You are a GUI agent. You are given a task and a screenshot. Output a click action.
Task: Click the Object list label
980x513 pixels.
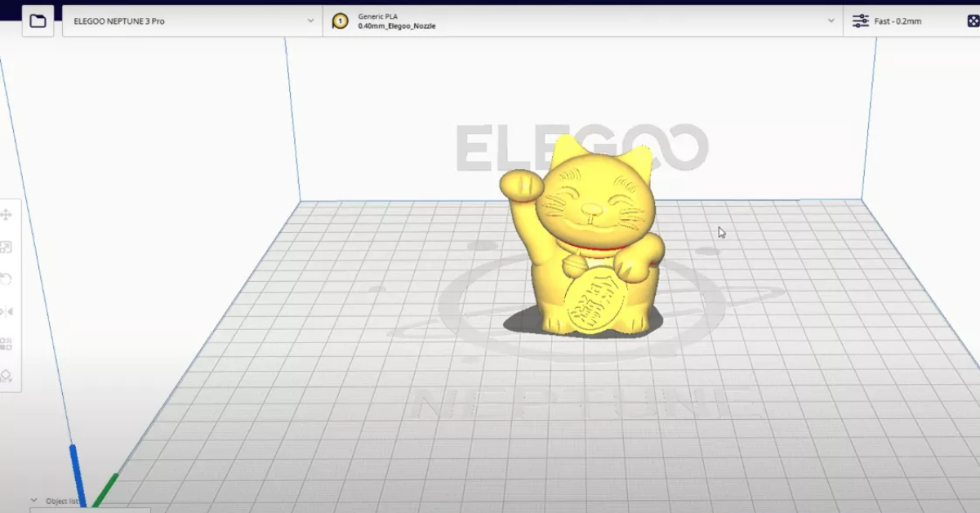[62, 502]
